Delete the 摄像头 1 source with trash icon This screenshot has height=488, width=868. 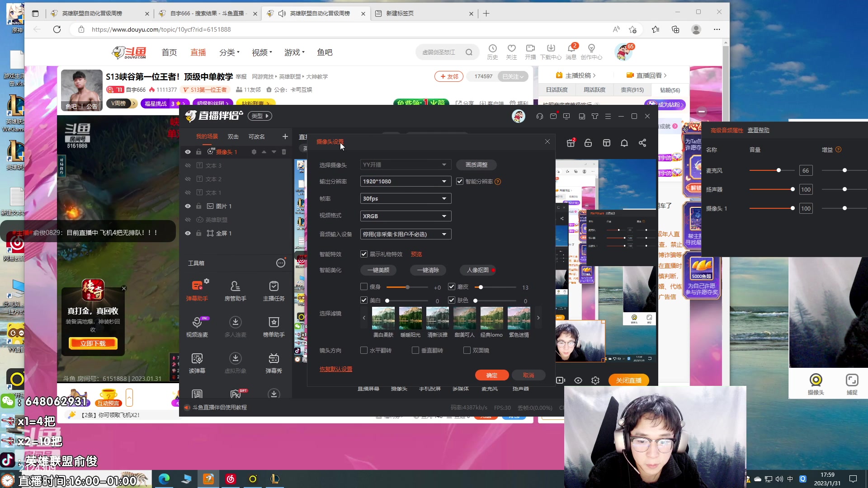284,152
